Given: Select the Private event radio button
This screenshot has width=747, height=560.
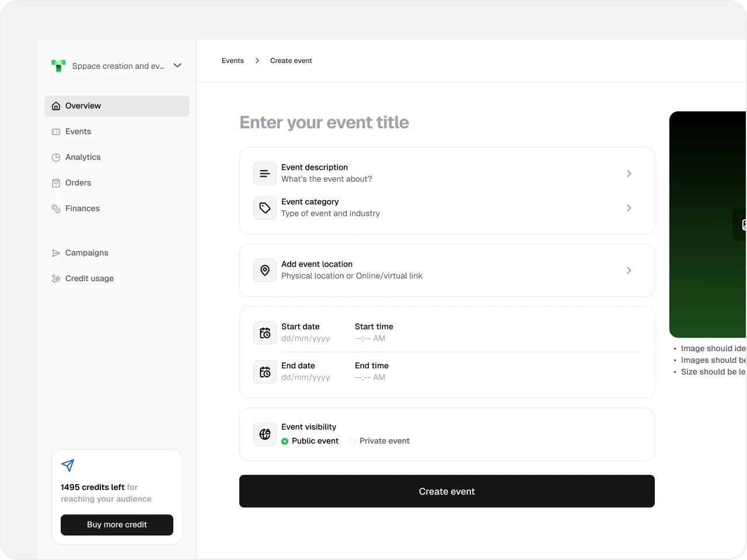Looking at the screenshot, I should point(352,442).
